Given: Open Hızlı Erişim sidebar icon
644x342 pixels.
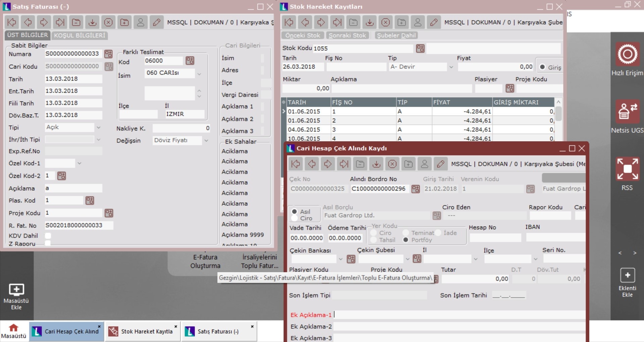Looking at the screenshot, I should [x=627, y=54].
